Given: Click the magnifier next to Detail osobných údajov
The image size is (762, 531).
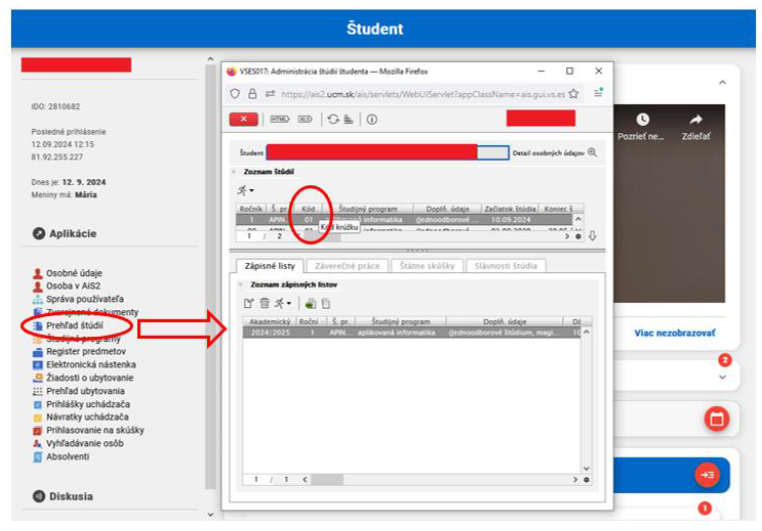Looking at the screenshot, I should [x=592, y=153].
